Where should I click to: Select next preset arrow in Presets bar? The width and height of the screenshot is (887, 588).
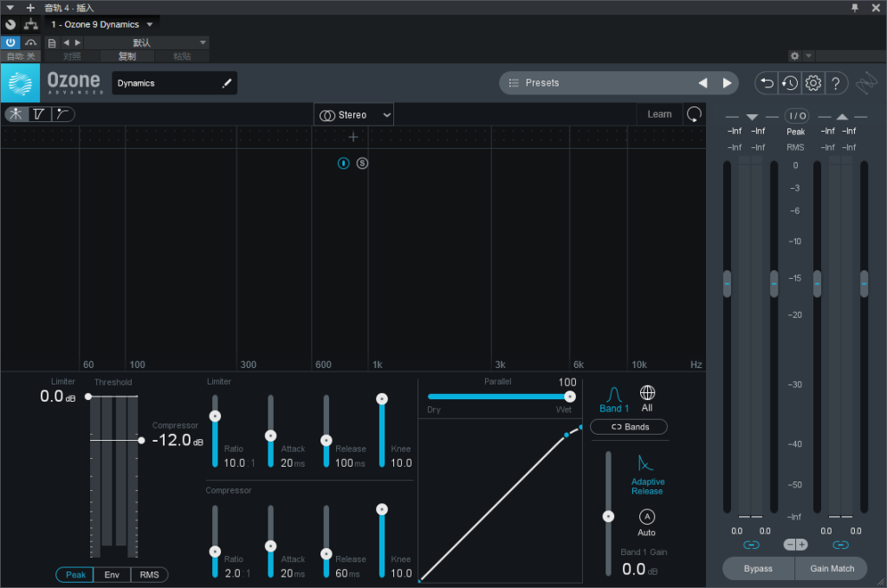(727, 83)
